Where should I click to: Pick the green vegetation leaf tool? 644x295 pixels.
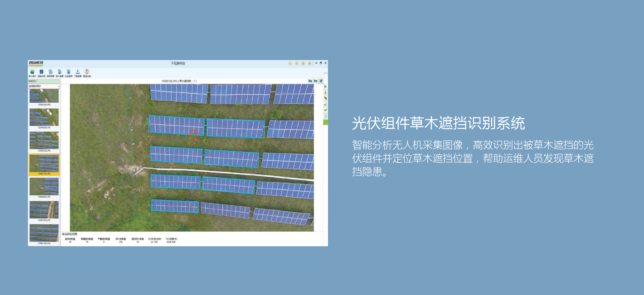[325, 98]
